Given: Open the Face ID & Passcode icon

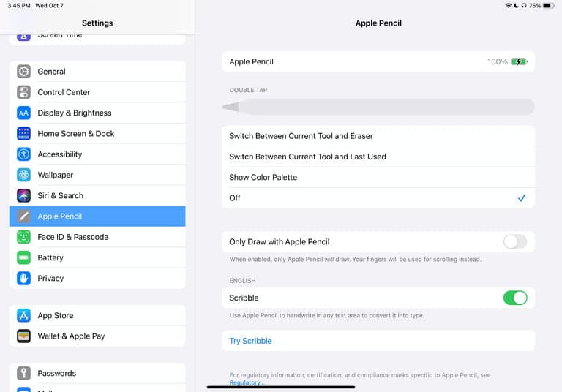Looking at the screenshot, I should [23, 237].
